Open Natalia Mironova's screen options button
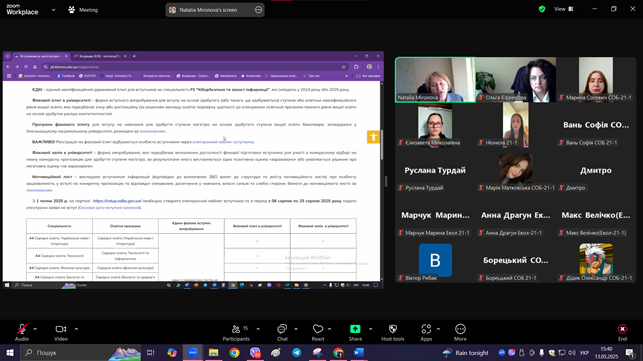643x361 pixels. coord(258,10)
